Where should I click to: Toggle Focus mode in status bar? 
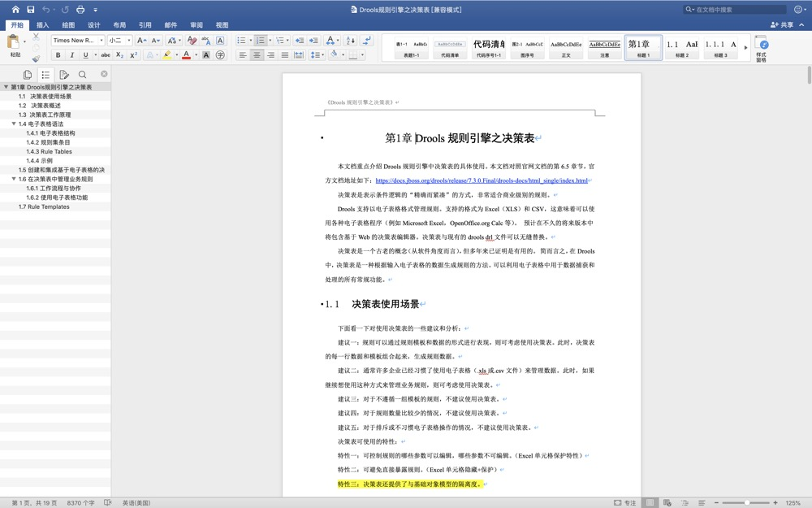point(625,503)
